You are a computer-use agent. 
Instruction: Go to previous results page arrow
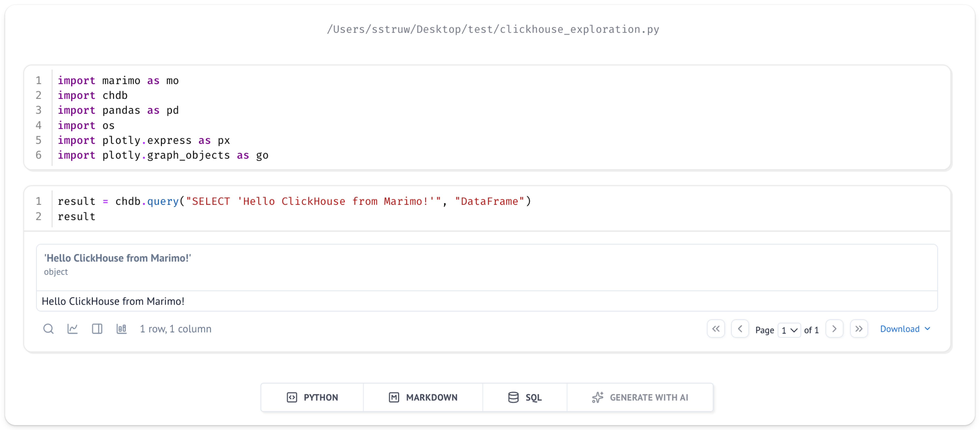tap(740, 329)
